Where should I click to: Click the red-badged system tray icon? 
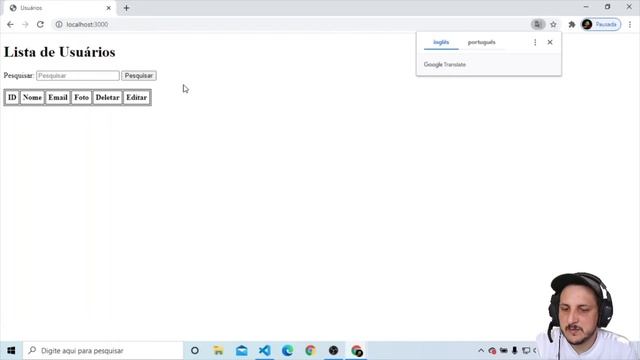492,351
